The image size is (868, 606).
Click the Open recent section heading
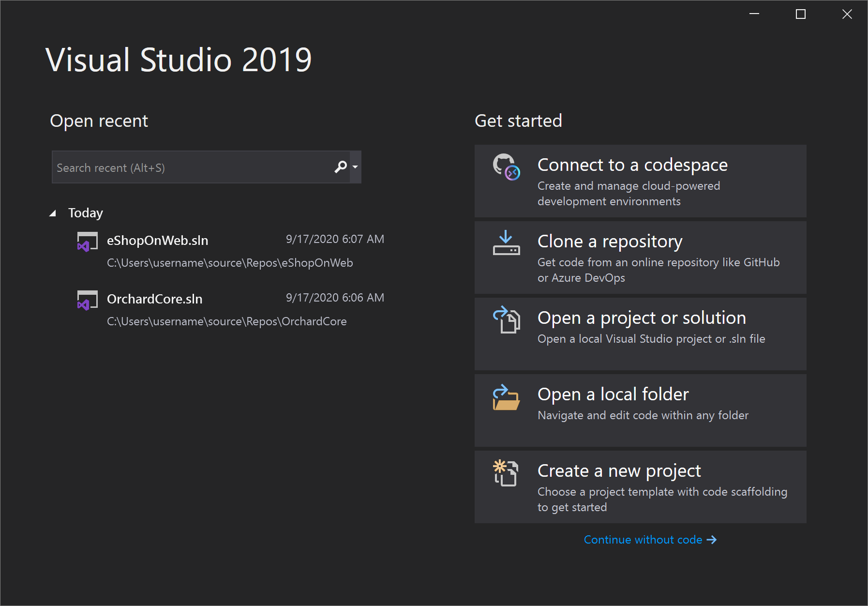(x=99, y=121)
